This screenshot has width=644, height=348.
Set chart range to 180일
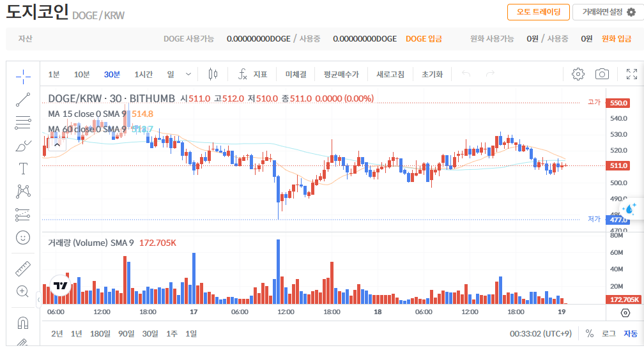click(100, 334)
